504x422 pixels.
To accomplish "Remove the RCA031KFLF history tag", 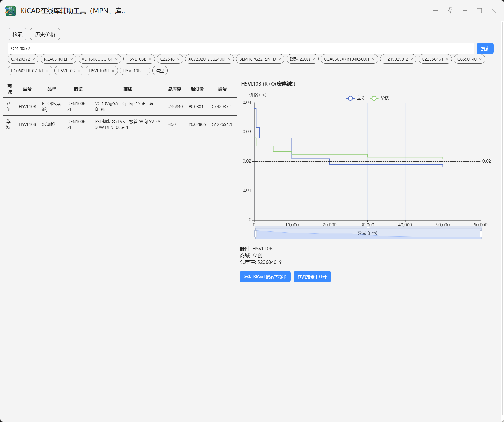I will click(72, 59).
